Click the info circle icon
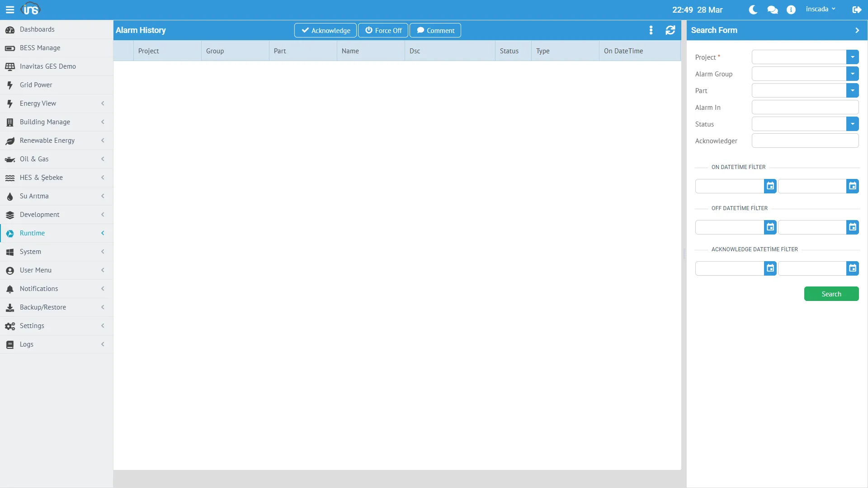The height and width of the screenshot is (488, 868). [791, 10]
